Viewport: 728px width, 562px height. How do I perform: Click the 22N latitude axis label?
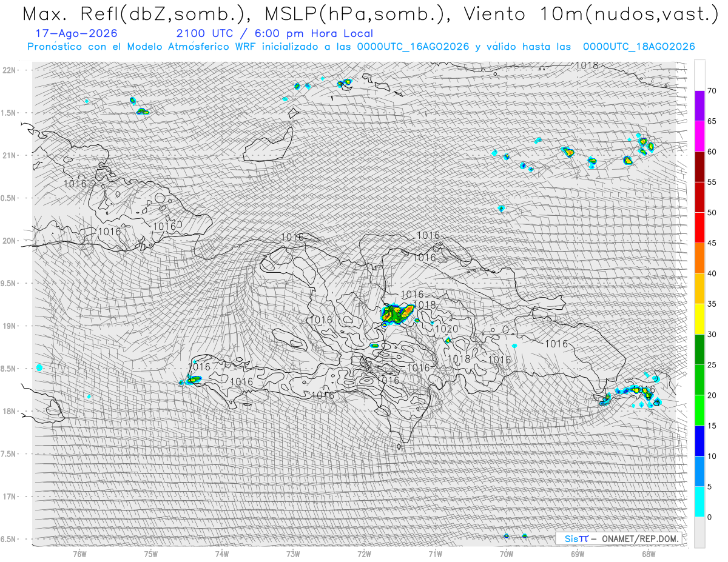click(x=10, y=70)
